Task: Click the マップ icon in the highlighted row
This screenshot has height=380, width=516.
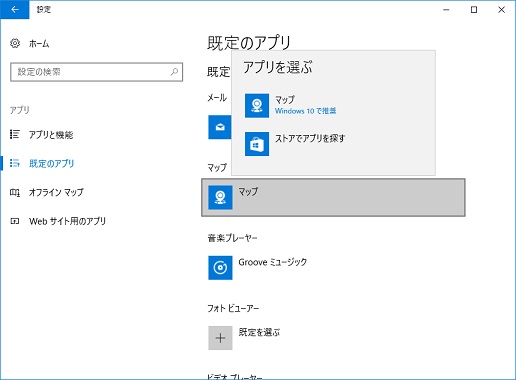Action: tap(220, 198)
